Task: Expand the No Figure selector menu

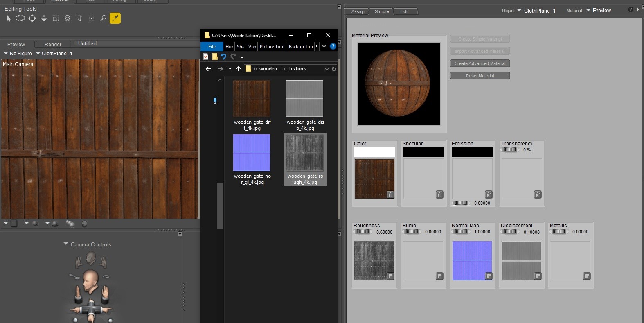Action: coord(18,54)
